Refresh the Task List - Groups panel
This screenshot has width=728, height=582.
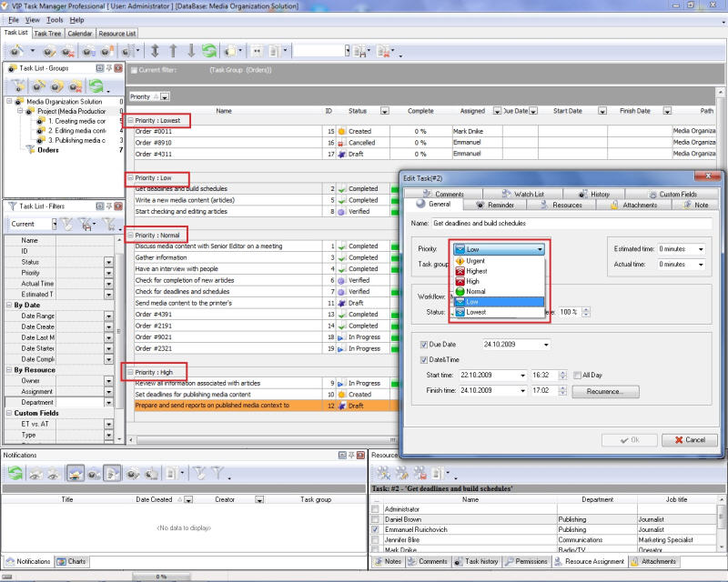pos(96,85)
